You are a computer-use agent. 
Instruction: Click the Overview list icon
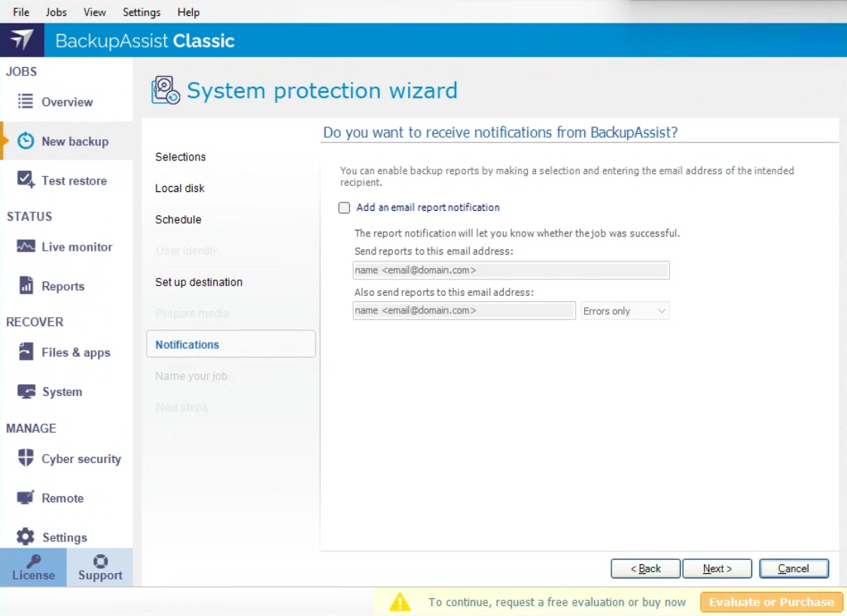pos(26,102)
